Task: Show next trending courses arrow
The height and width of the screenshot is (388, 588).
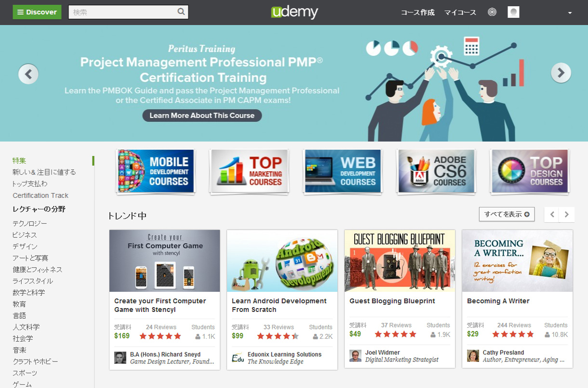Action: click(x=567, y=215)
